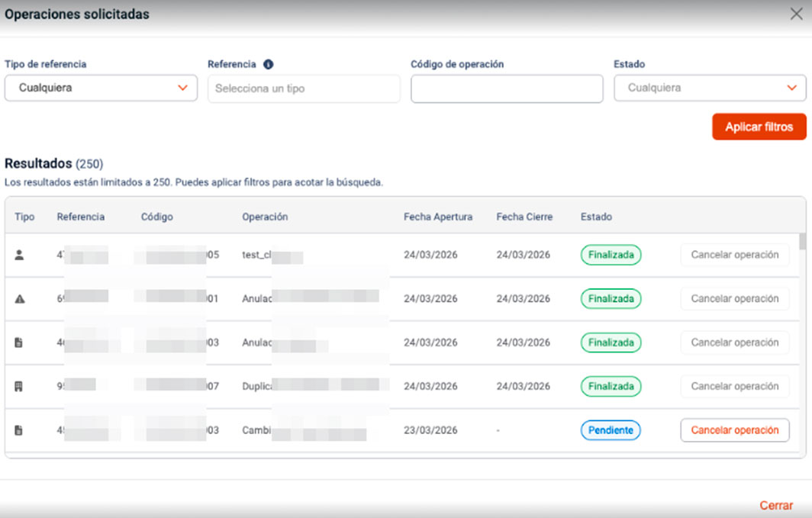The height and width of the screenshot is (518, 812).
Task: Click the Cerrar link at the bottom
Action: coord(776,505)
